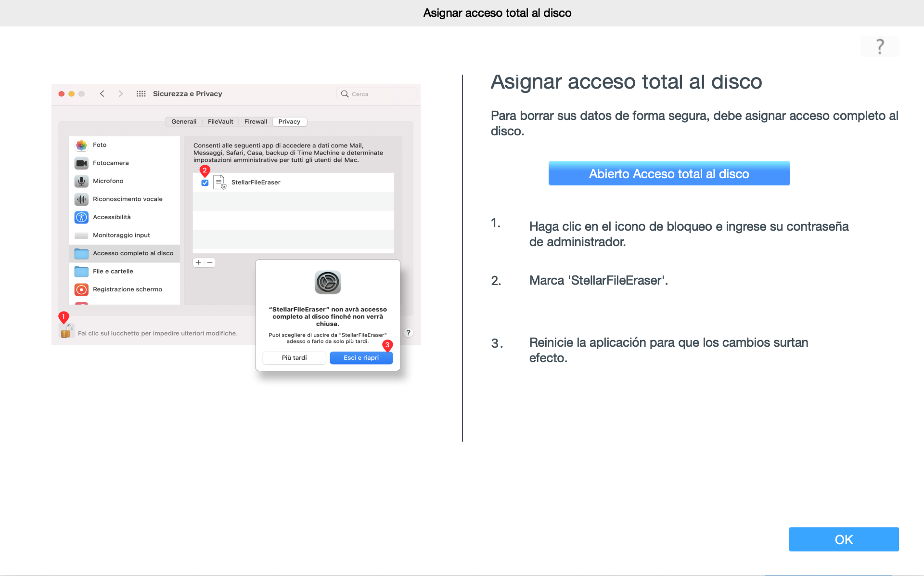Click the OK button
The width and height of the screenshot is (924, 576).
[844, 539]
